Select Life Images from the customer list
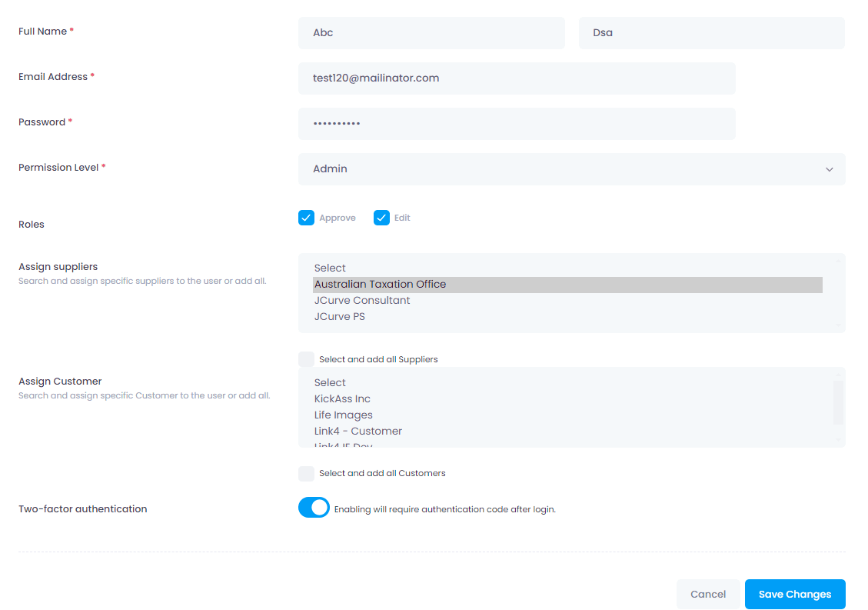Viewport: 868px width, 610px height. point(343,415)
